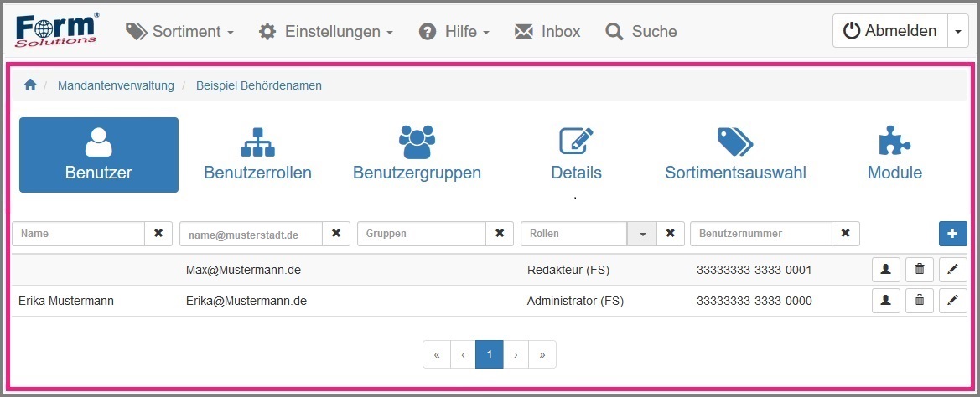Expand the Rollen filter dropdown arrow

pyautogui.click(x=642, y=234)
